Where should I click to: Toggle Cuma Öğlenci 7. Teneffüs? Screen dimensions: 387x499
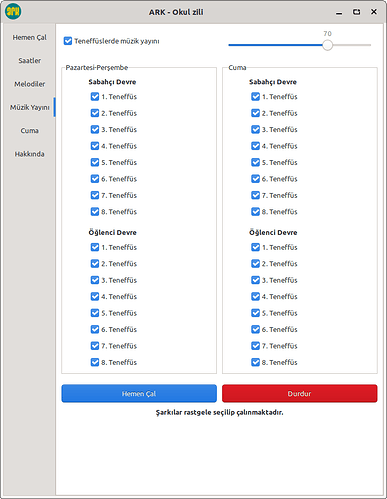pos(256,346)
